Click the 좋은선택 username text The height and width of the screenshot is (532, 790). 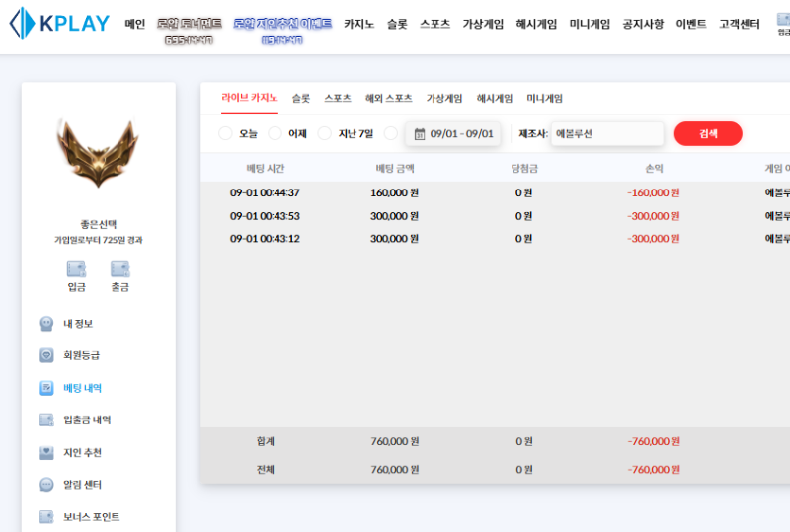pos(98,224)
